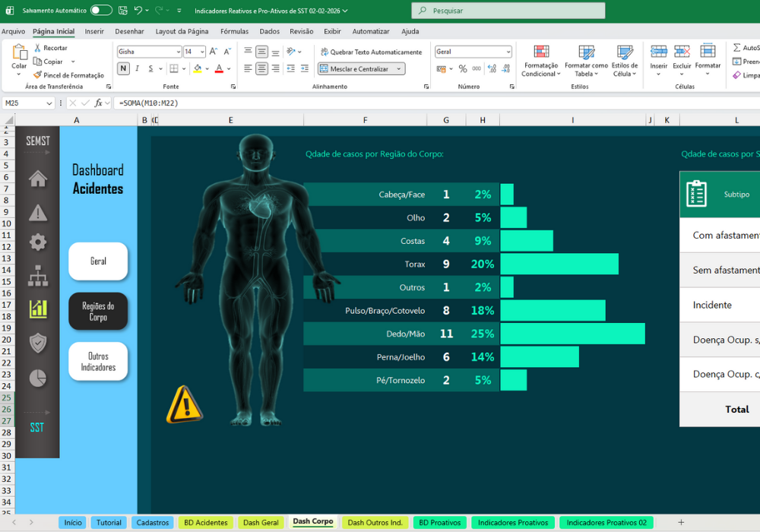760x532 pixels.
Task: Open the Geral number format dropdown
Action: pos(508,52)
